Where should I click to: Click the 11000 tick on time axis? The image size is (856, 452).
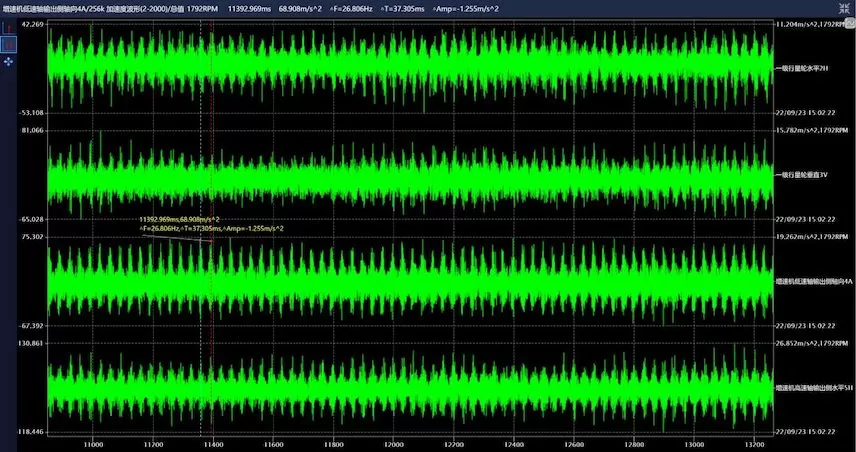(x=94, y=443)
